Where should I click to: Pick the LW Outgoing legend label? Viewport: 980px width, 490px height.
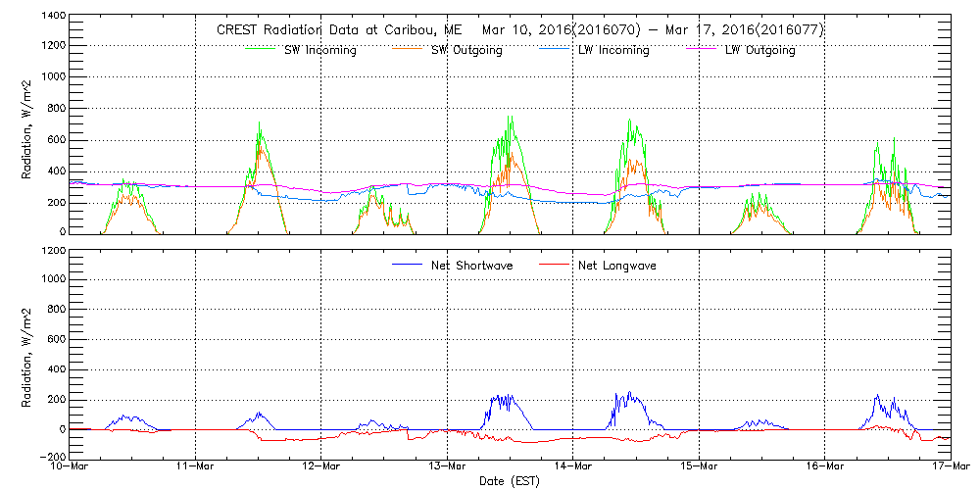coord(759,51)
